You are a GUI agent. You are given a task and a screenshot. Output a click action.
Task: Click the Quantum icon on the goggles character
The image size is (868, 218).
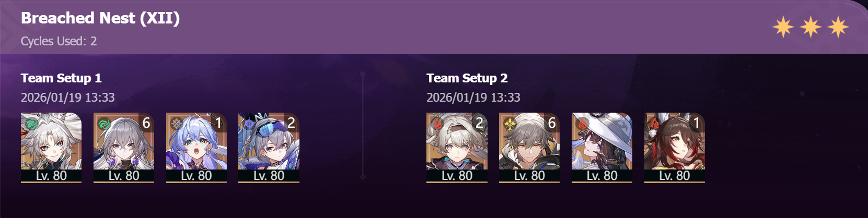[x=248, y=125]
